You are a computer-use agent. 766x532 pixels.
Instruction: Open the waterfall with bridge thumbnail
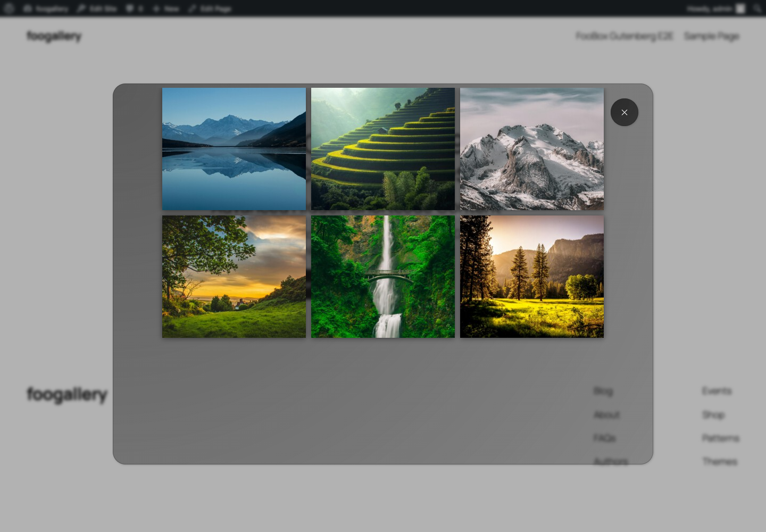pos(383,277)
